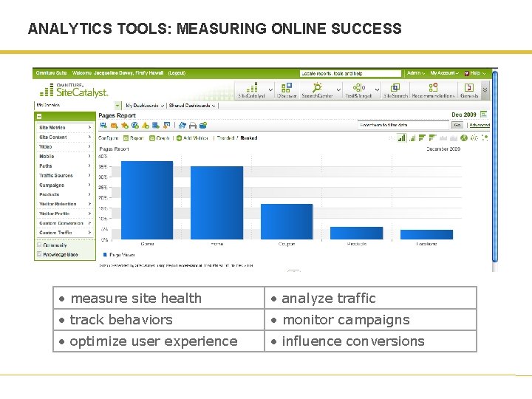Image resolution: width=532 pixels, height=399 pixels.
Task: Open the My Dashboards dropdown
Action: coord(145,106)
